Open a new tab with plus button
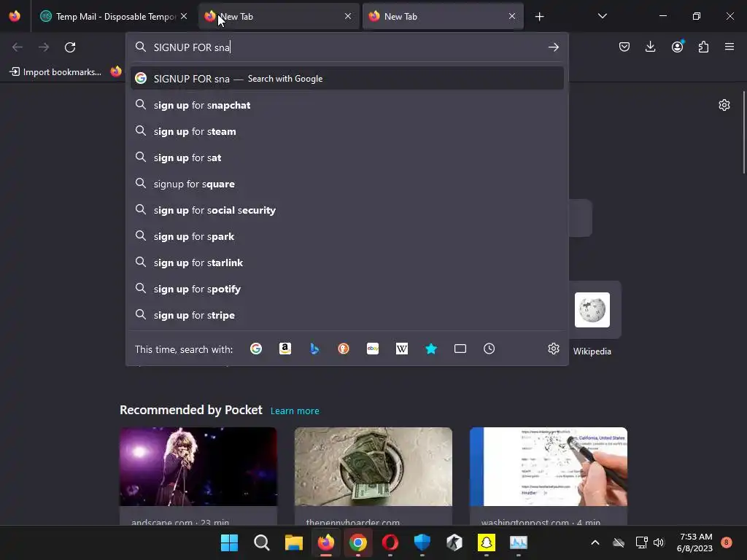 click(539, 17)
